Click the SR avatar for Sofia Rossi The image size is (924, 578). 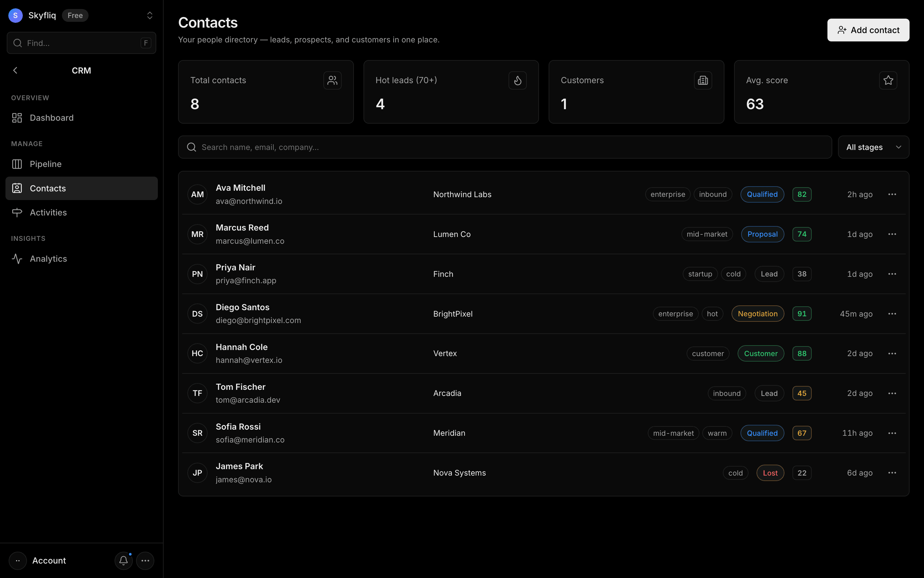[x=197, y=433]
